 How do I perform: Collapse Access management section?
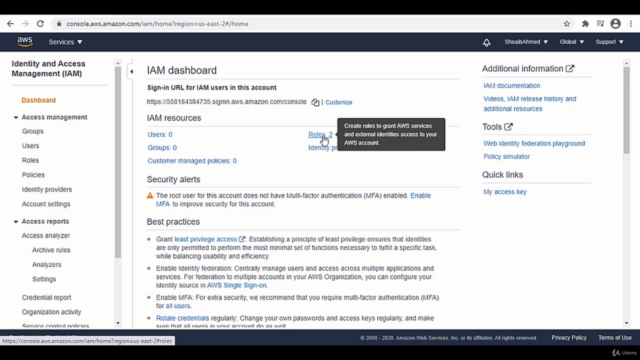click(16, 118)
